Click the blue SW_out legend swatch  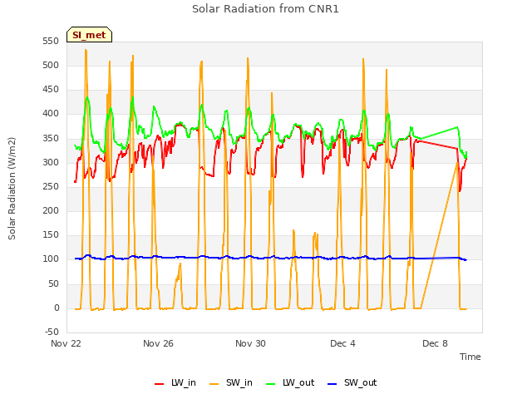pyautogui.click(x=332, y=384)
